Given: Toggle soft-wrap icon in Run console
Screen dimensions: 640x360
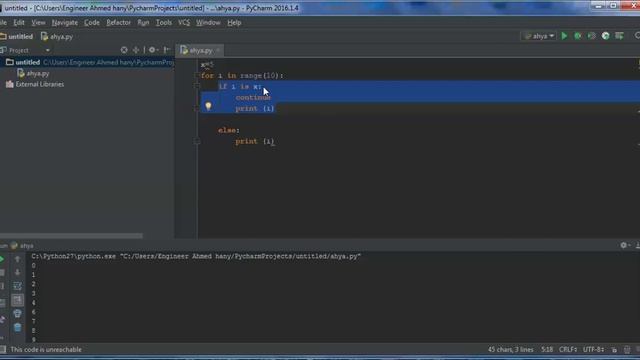Looking at the screenshot, I should (x=17, y=286).
